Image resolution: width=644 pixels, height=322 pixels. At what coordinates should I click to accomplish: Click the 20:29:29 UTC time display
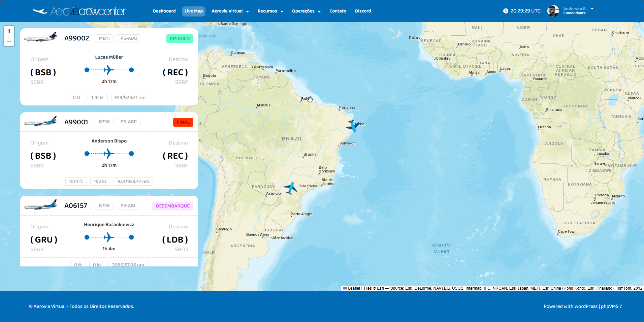coord(525,11)
